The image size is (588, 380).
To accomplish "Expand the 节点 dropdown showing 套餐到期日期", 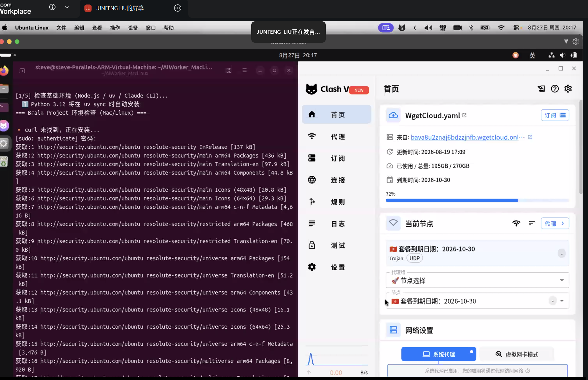I will (477, 301).
